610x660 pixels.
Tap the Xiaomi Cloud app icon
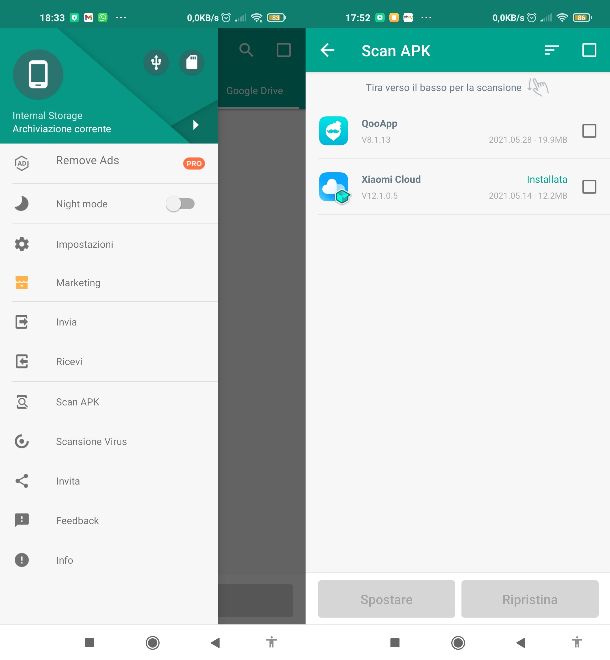click(334, 187)
